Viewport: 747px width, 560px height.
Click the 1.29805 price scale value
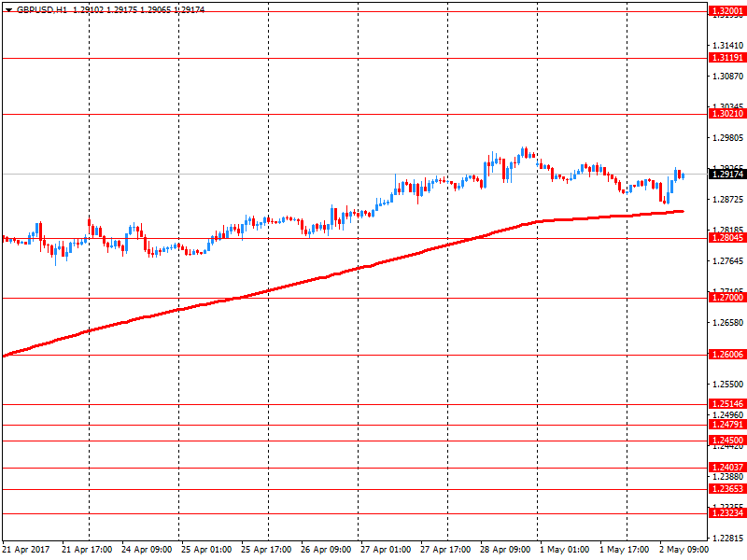pyautogui.click(x=728, y=138)
